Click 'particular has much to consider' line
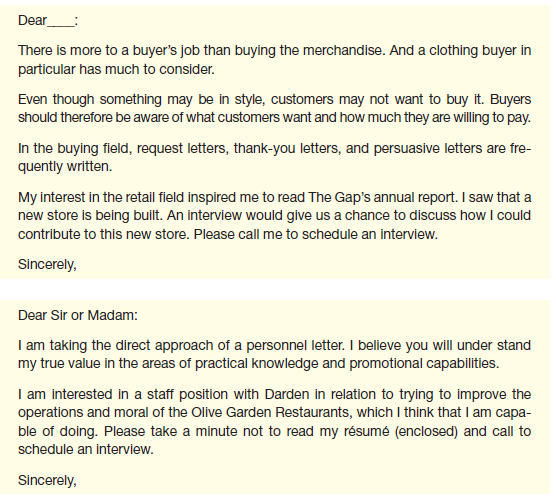The height and width of the screenshot is (498, 556). [x=116, y=69]
